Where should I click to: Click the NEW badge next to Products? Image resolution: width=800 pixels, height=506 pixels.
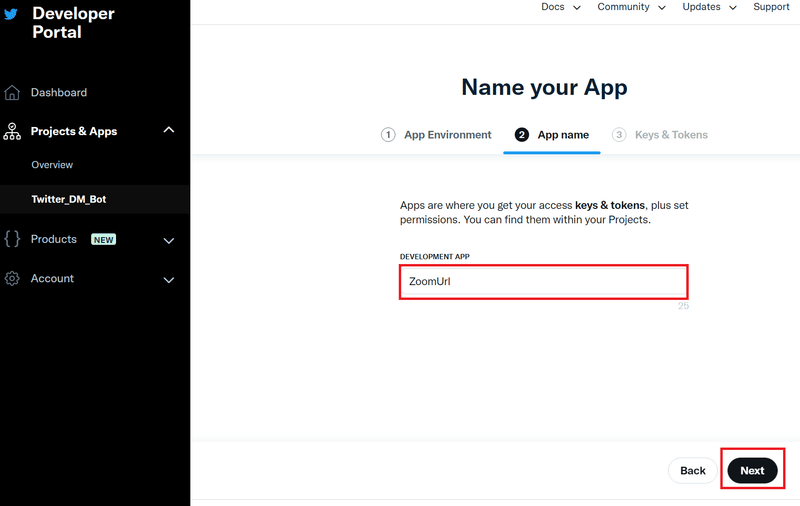104,240
